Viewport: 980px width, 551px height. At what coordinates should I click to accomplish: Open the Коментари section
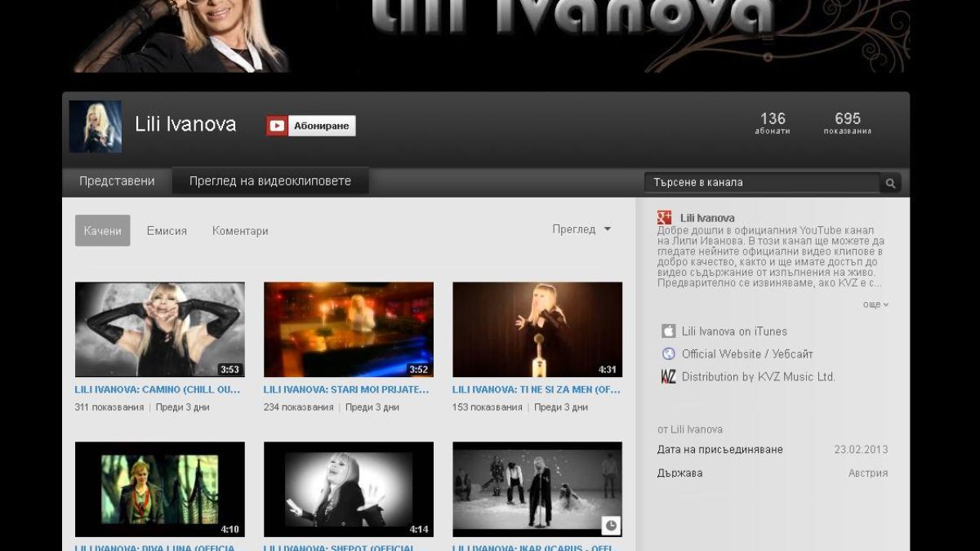tap(240, 231)
